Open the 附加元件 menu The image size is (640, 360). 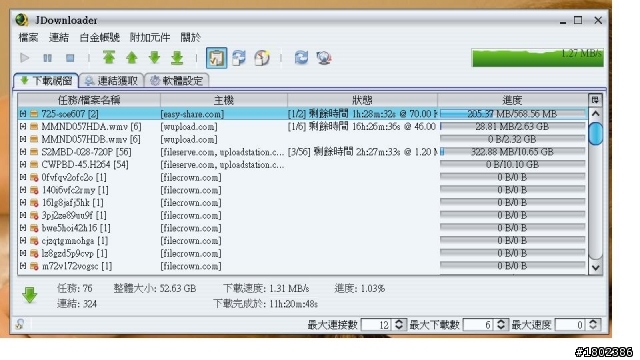(x=150, y=38)
